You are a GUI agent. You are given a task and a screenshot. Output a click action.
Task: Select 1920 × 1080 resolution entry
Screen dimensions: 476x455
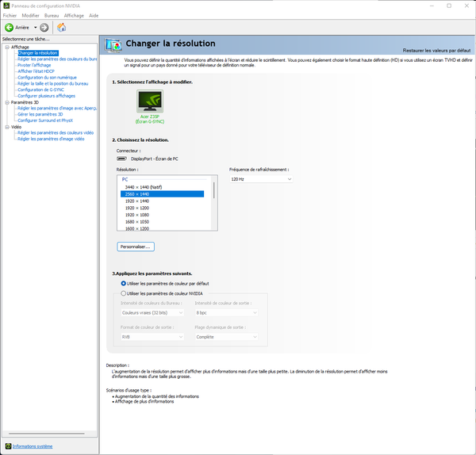point(162,215)
